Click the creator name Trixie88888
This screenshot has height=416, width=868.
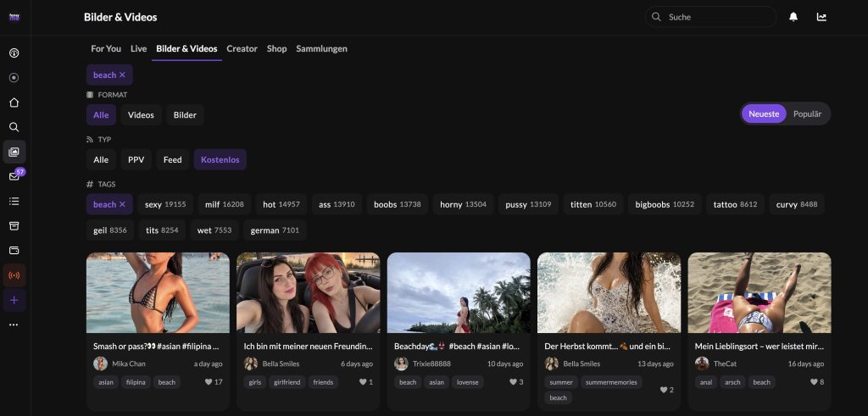pyautogui.click(x=431, y=364)
